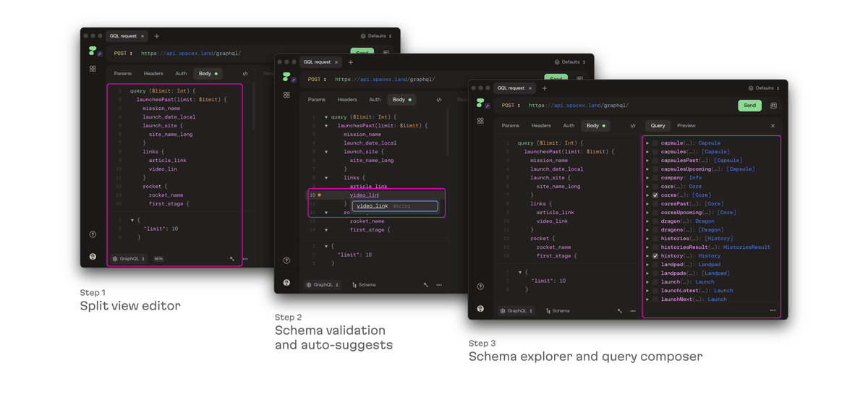Viewport: 868px width, 413px height.
Task: Expand the capsulesPast(...) tree row
Action: point(647,161)
